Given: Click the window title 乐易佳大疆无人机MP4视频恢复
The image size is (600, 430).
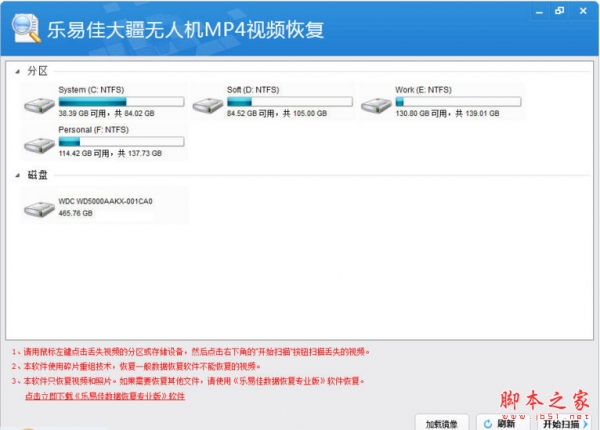Looking at the screenshot, I should (186, 29).
